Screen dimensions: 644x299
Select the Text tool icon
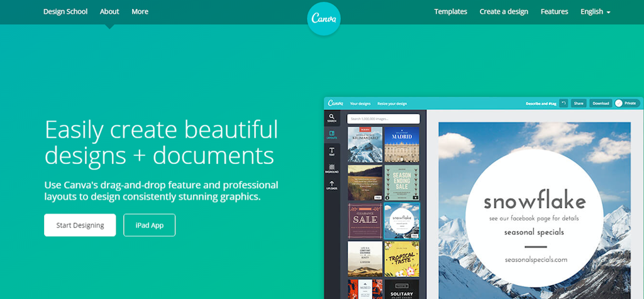331,152
